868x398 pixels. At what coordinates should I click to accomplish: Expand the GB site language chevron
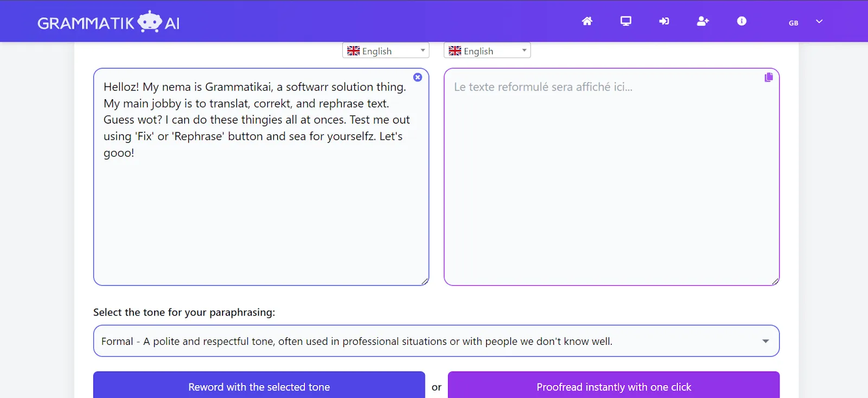click(819, 22)
